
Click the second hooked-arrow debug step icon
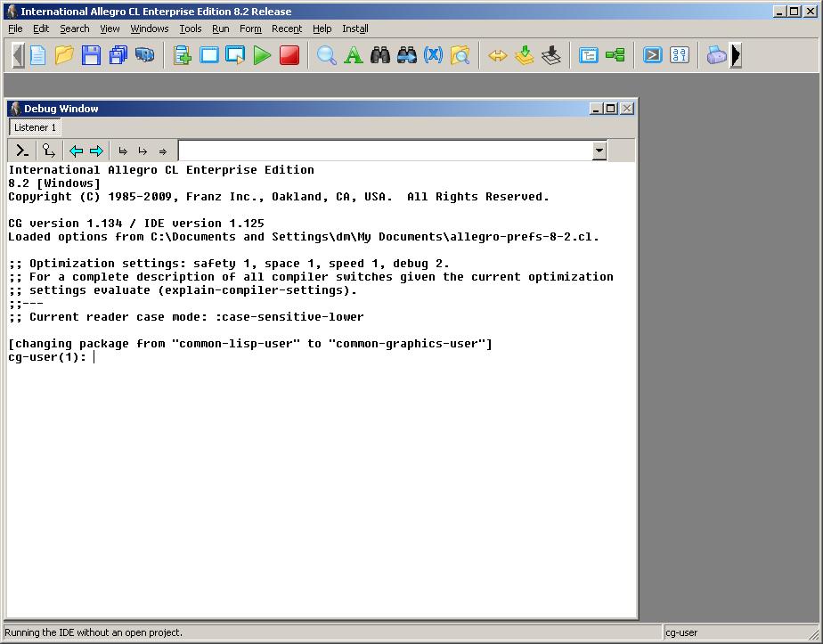143,151
